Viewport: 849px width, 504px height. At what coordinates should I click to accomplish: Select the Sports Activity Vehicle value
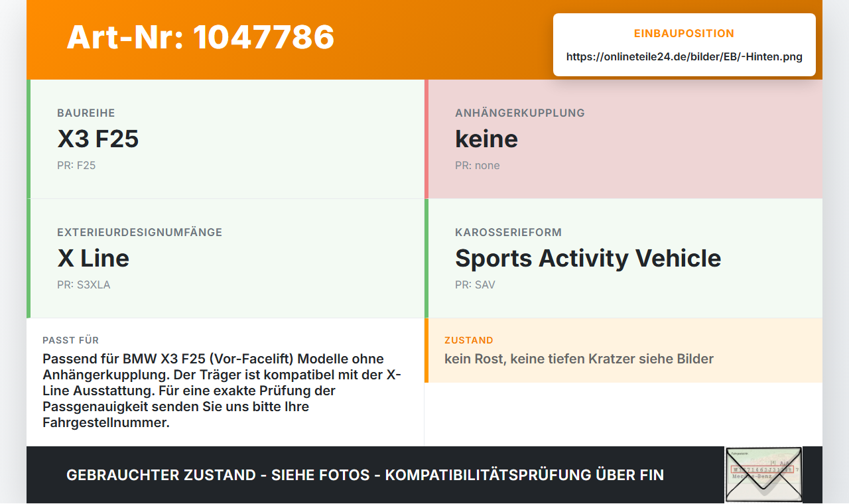(588, 258)
